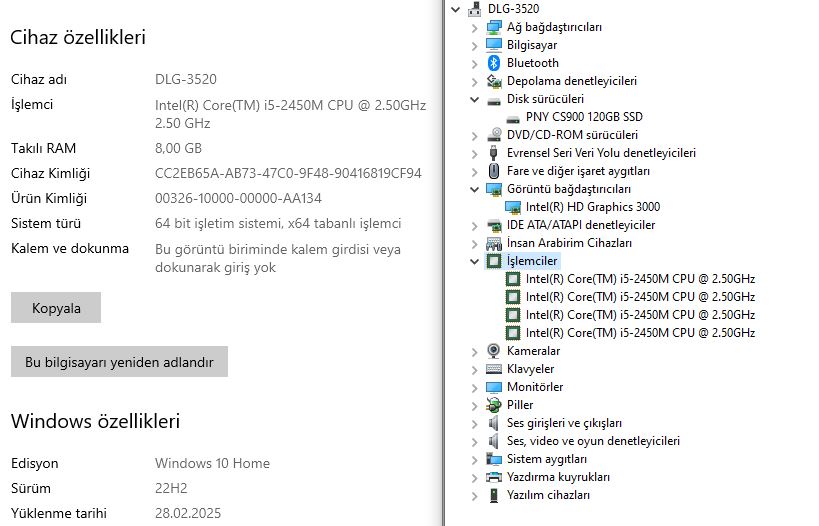Click the DVD/CD-ROM sürücüleri disc icon
This screenshot has width=819, height=526.
(494, 135)
